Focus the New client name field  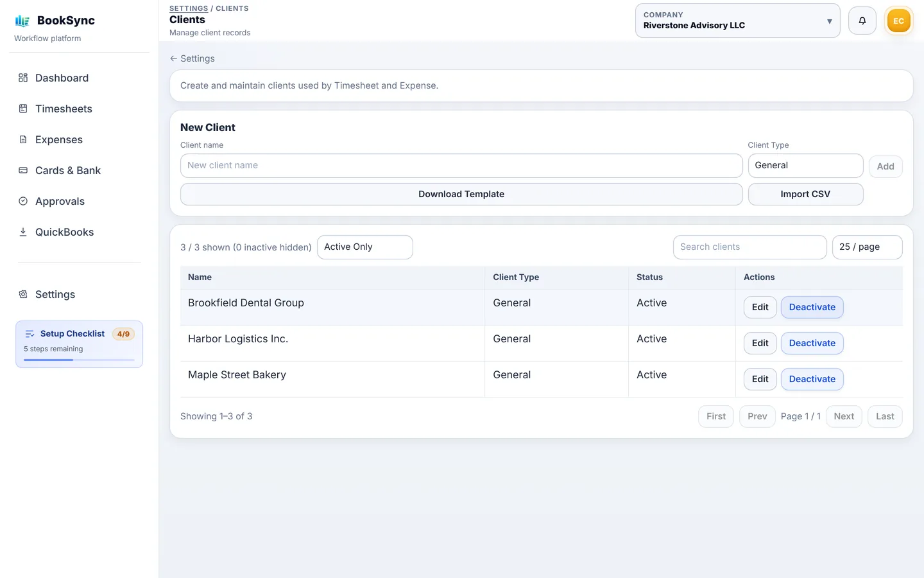click(x=461, y=166)
